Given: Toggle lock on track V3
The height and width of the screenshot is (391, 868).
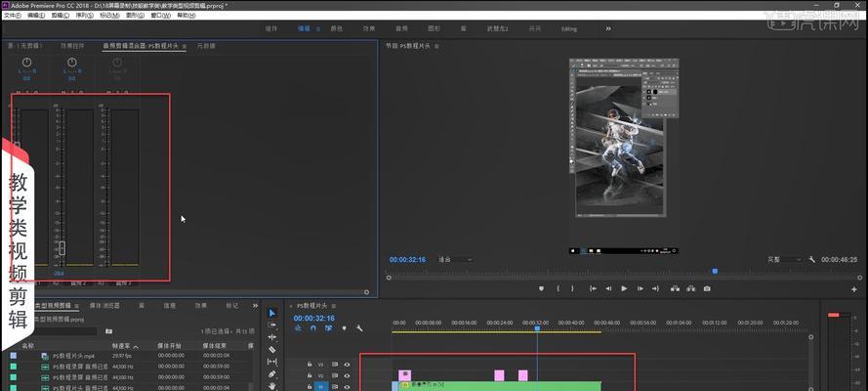Looking at the screenshot, I should pyautogui.click(x=310, y=365).
